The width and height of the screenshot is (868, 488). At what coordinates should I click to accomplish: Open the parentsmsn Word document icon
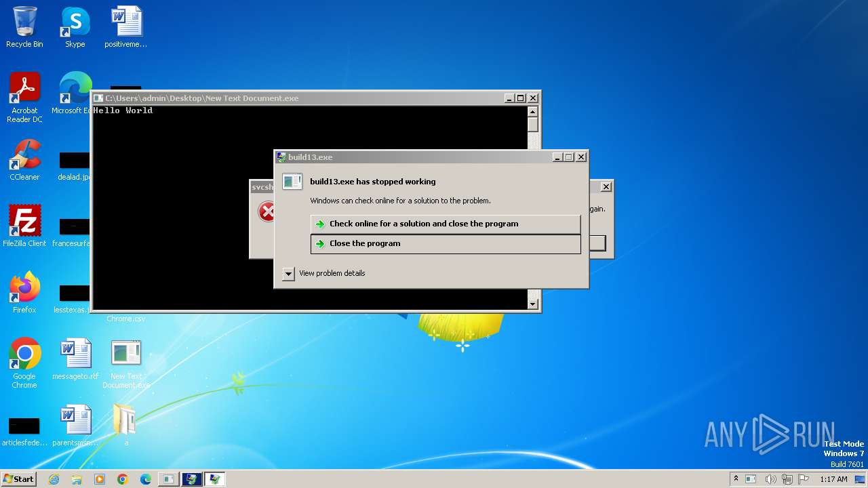coord(75,426)
